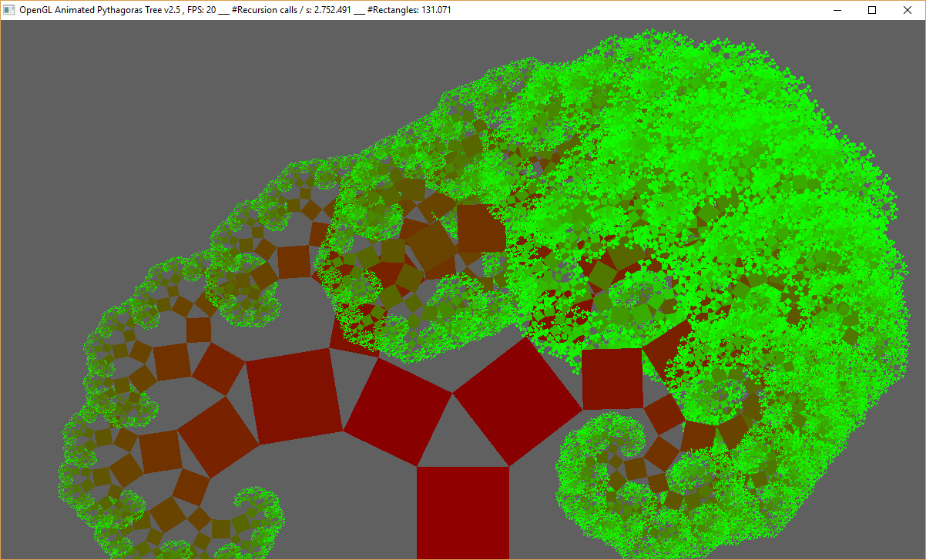Click the right red square directly above the trunk
This screenshot has height=560, width=926.
[x=518, y=401]
